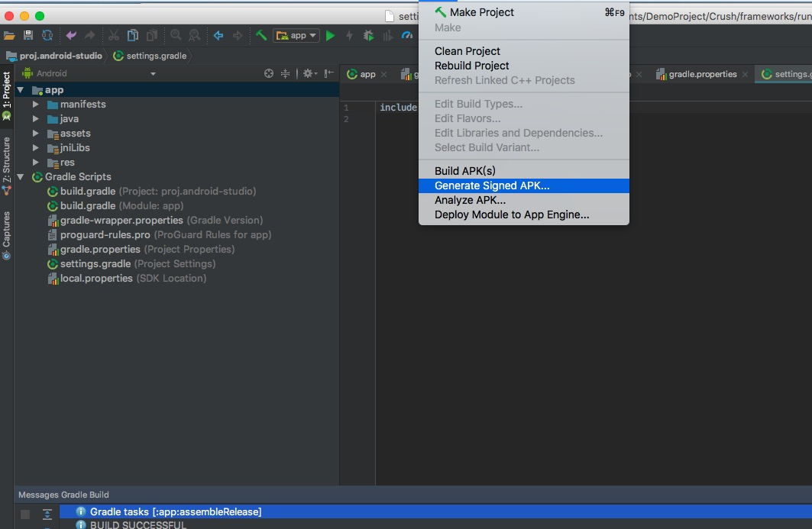Expand the jniLibs folder
This screenshot has width=812, height=529.
pos(35,148)
